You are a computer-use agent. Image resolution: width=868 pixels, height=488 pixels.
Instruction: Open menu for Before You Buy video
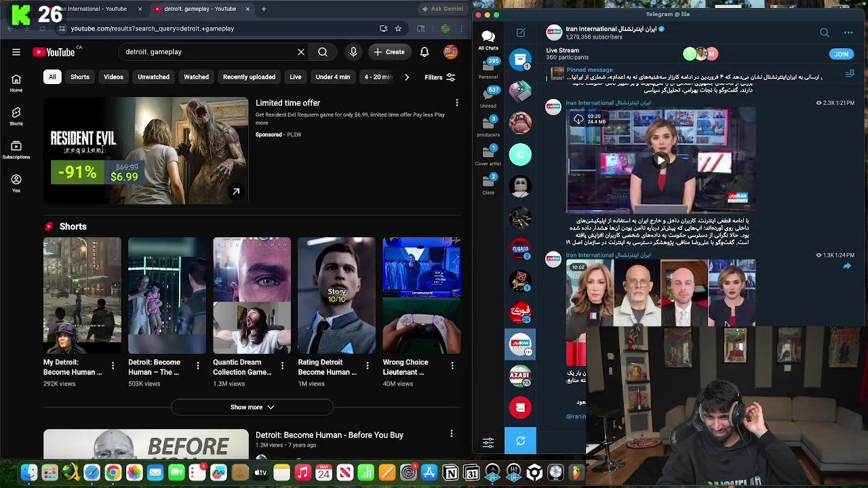click(452, 434)
